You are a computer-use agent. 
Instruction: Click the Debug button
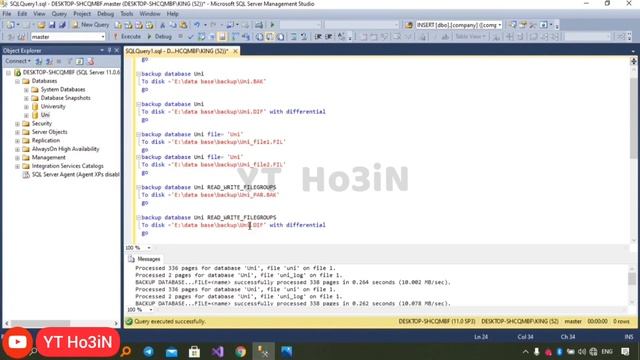[159, 36]
